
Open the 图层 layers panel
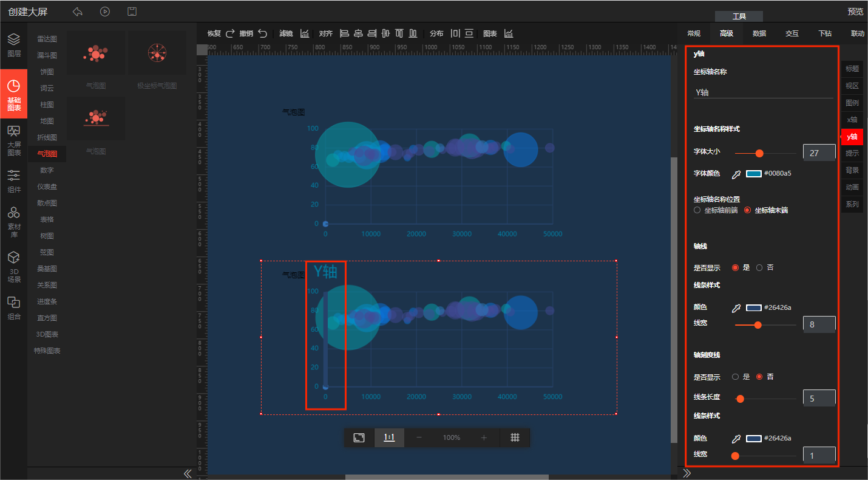[13, 45]
